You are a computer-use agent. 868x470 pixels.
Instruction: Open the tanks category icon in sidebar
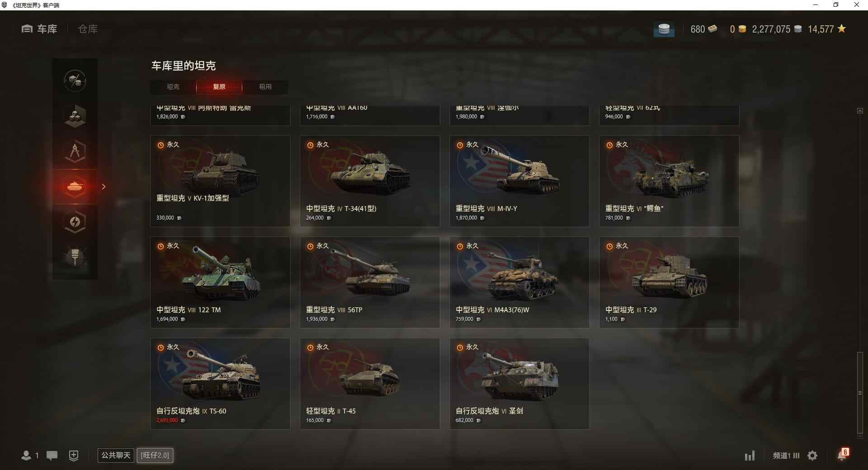(75, 187)
